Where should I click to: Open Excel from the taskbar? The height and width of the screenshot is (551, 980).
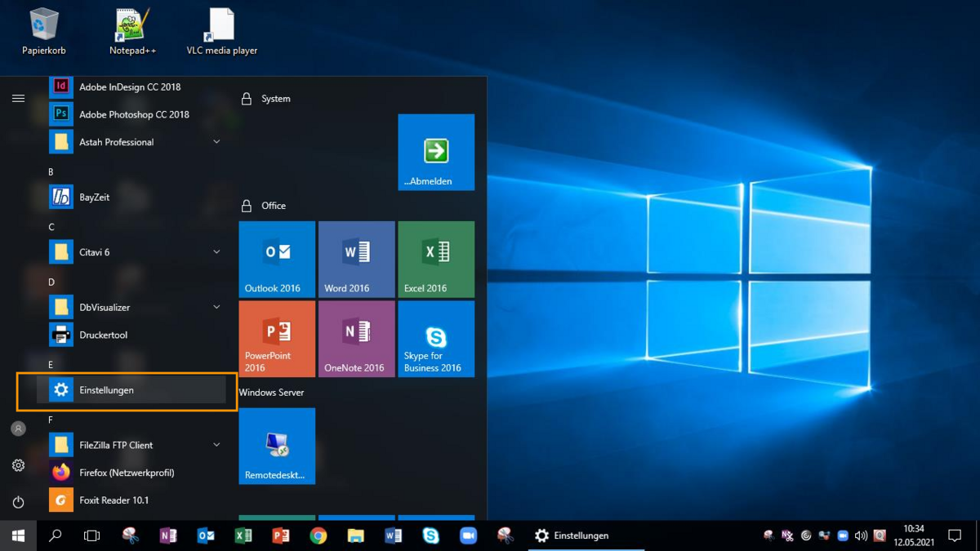(x=243, y=535)
